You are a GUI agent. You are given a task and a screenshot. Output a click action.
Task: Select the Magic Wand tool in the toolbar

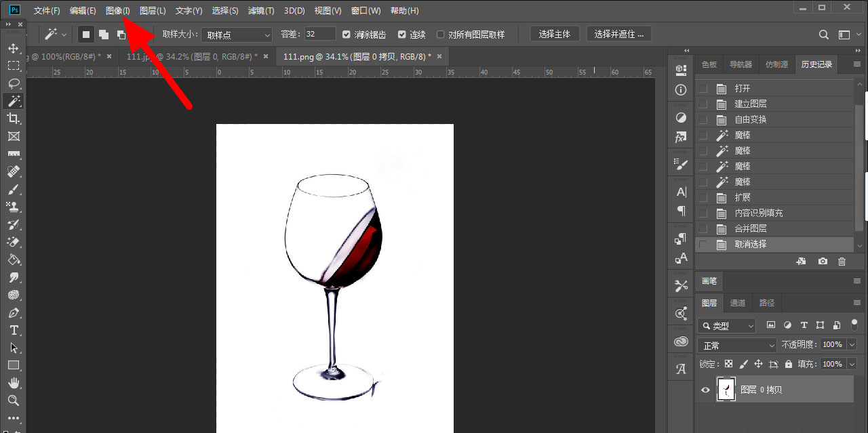pos(14,101)
